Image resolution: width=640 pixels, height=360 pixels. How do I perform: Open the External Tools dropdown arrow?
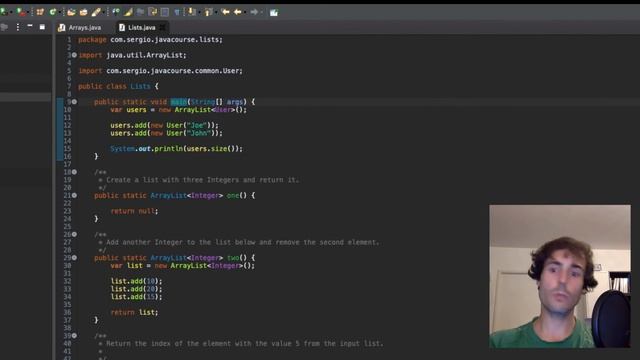click(28, 13)
